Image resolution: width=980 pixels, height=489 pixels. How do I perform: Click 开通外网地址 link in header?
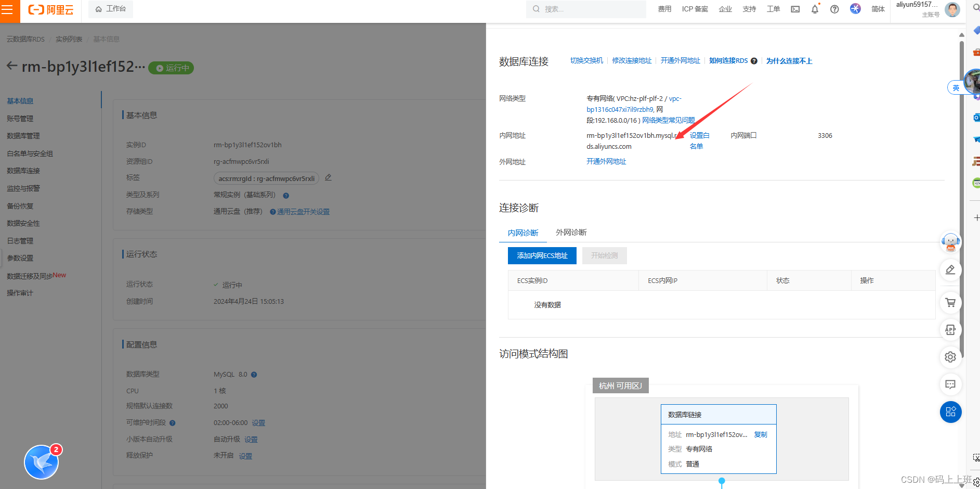coord(681,60)
